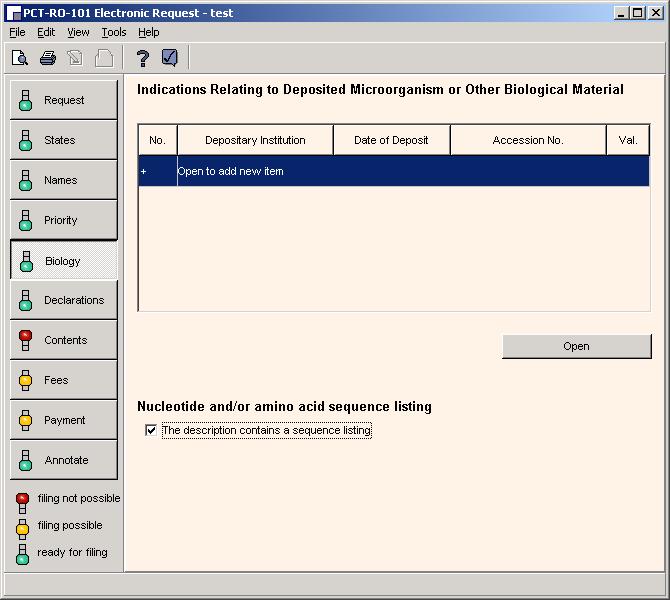Open the Fees section
This screenshot has height=600, width=670.
64,380
